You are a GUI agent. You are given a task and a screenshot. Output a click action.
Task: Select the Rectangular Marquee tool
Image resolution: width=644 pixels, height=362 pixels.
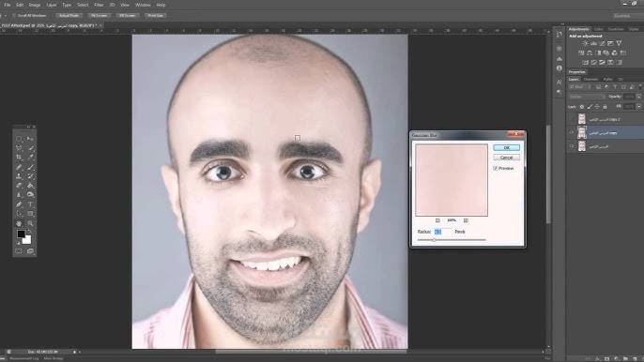[x=19, y=139]
